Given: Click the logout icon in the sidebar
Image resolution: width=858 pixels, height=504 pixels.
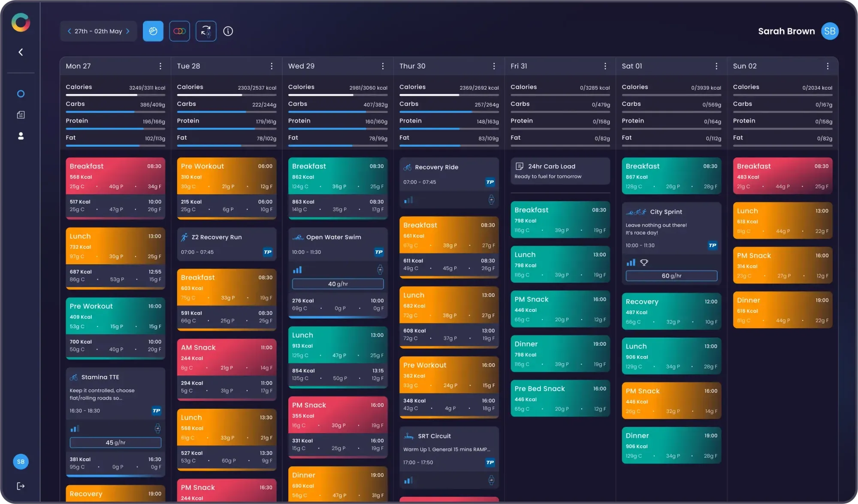Looking at the screenshot, I should click(21, 486).
